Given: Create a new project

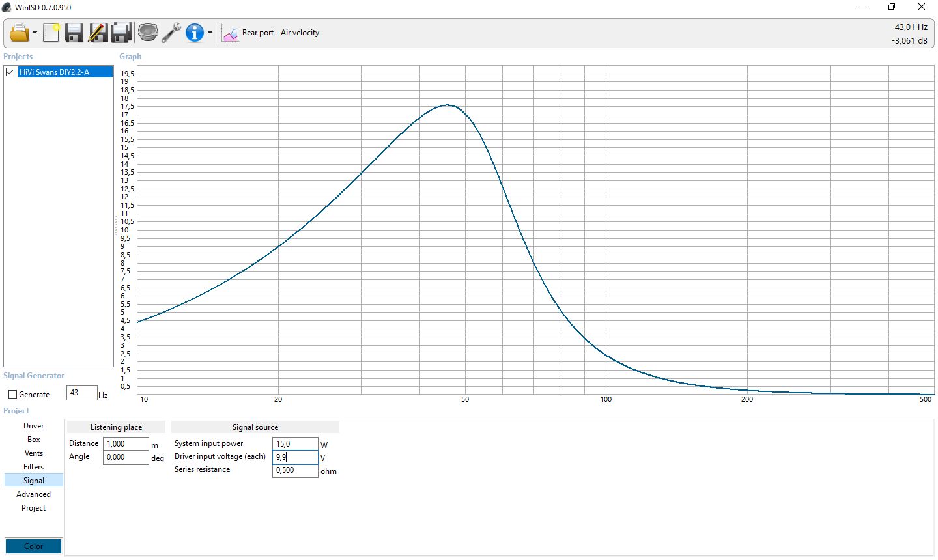Looking at the screenshot, I should tap(51, 33).
